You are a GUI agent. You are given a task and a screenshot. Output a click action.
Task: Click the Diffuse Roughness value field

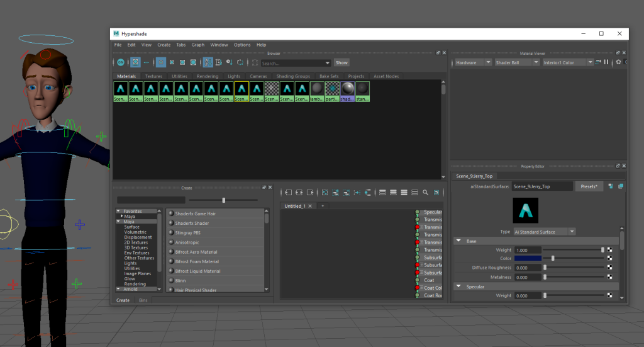(528, 268)
